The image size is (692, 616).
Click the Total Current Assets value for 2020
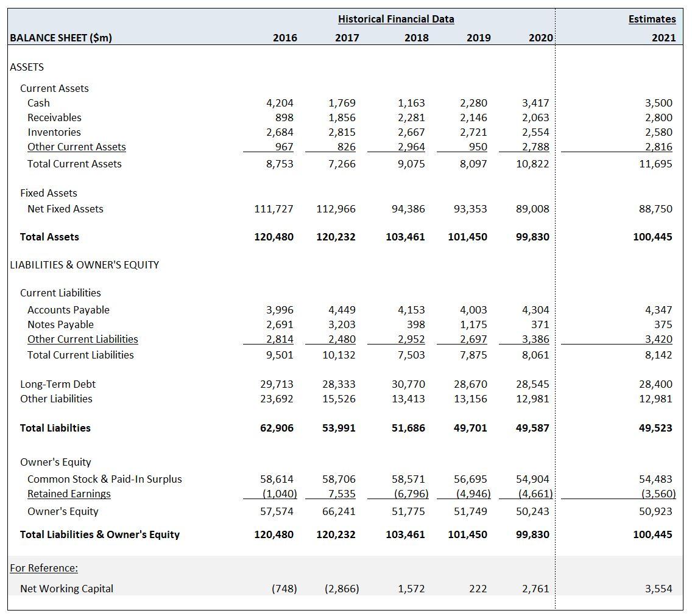[x=534, y=163]
